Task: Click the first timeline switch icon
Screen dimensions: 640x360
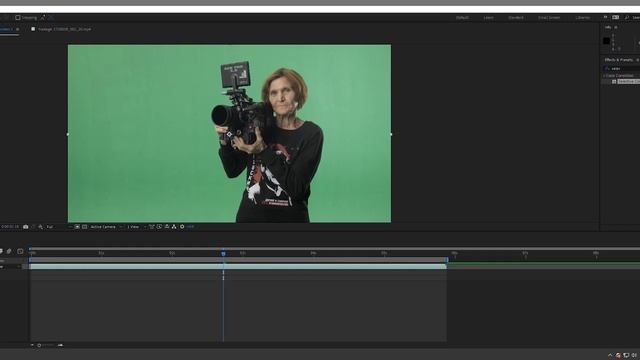Action: point(1,251)
